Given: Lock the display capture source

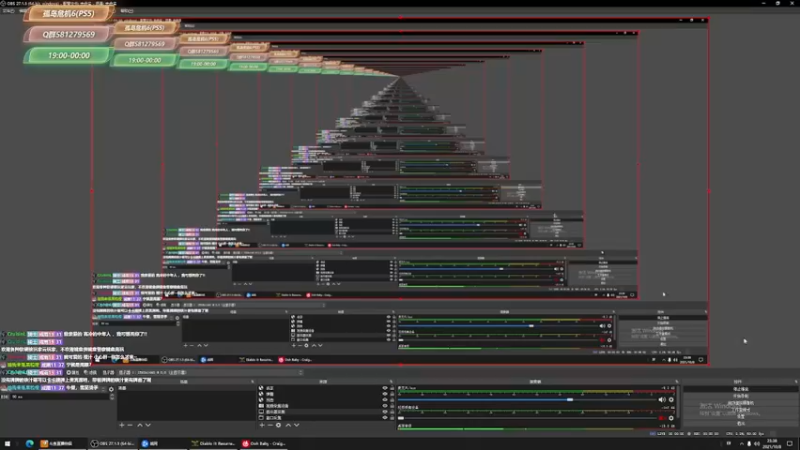Looking at the screenshot, I should (x=392, y=412).
